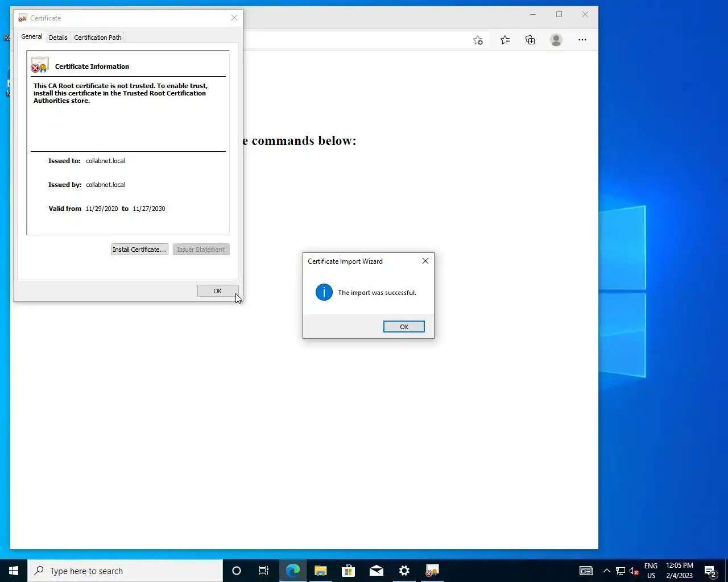Image resolution: width=728 pixels, height=582 pixels.
Task: Open Microsoft Store from the taskbar
Action: coord(349,571)
